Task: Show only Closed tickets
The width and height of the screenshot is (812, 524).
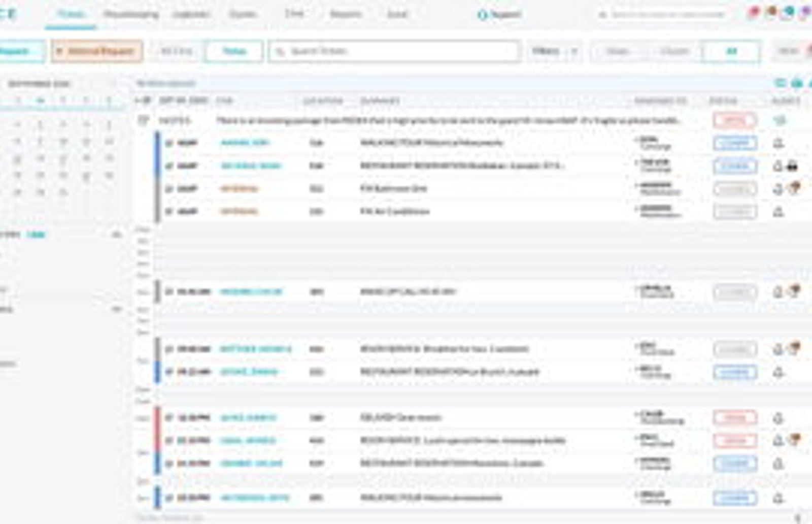Action: (x=674, y=51)
